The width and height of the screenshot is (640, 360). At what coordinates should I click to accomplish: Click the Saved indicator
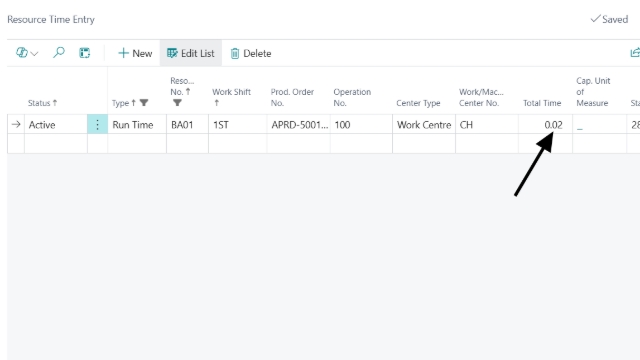coord(609,19)
